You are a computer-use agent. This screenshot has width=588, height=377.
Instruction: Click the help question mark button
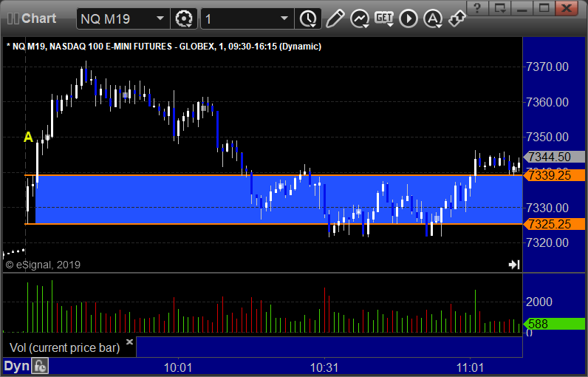point(477,7)
